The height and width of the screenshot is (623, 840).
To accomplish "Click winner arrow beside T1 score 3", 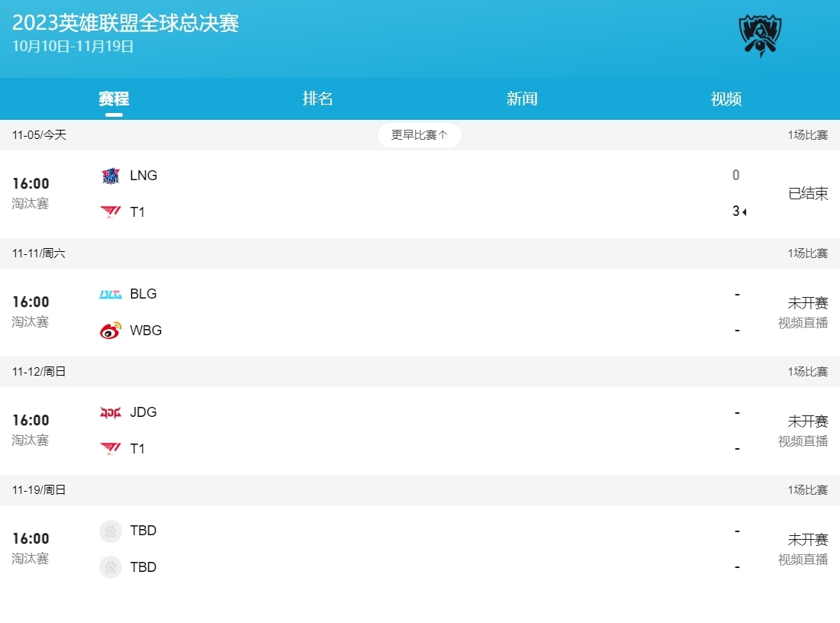I will pyautogui.click(x=745, y=212).
